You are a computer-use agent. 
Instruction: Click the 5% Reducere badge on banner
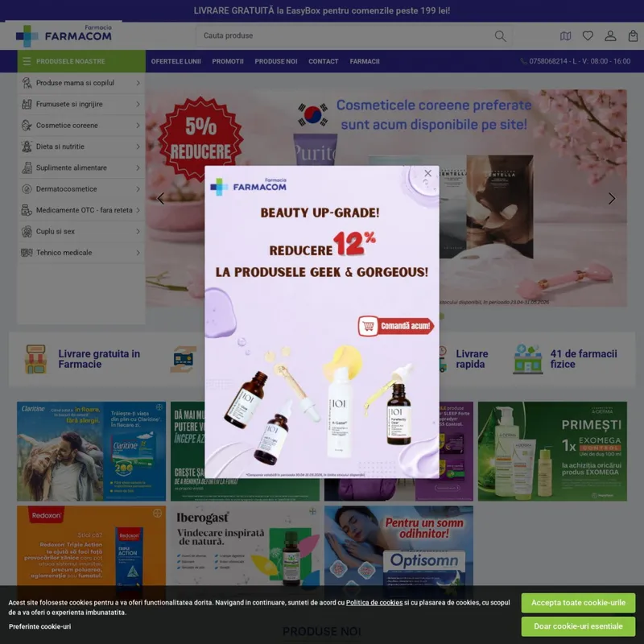coord(200,138)
